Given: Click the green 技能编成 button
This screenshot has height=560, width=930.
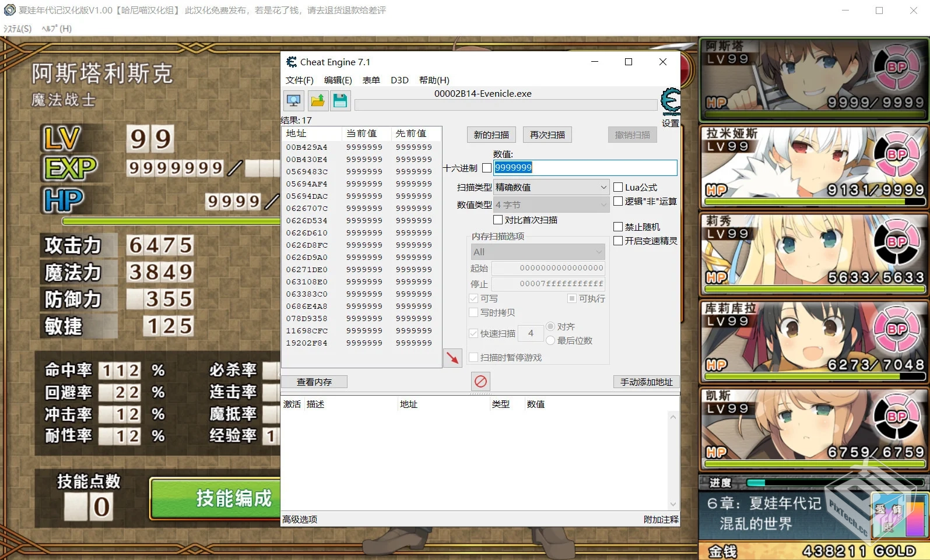Looking at the screenshot, I should point(216,498).
